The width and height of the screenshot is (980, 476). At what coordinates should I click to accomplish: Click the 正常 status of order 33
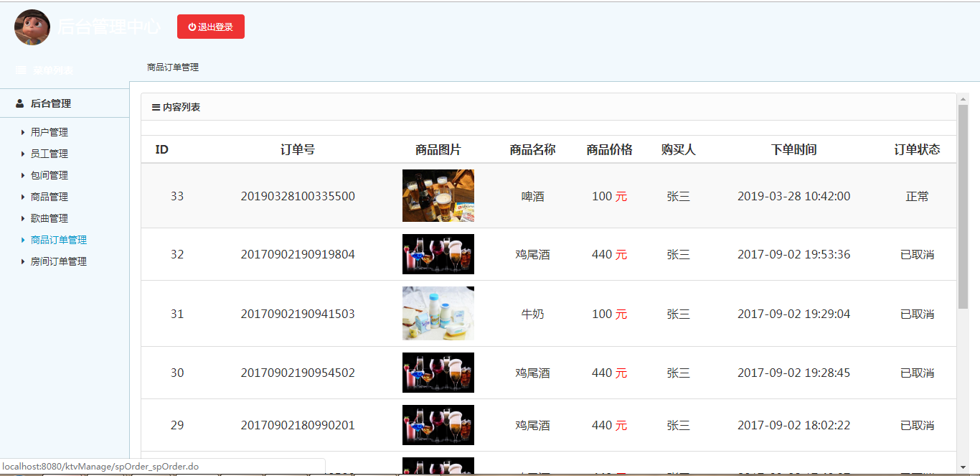pos(917,196)
